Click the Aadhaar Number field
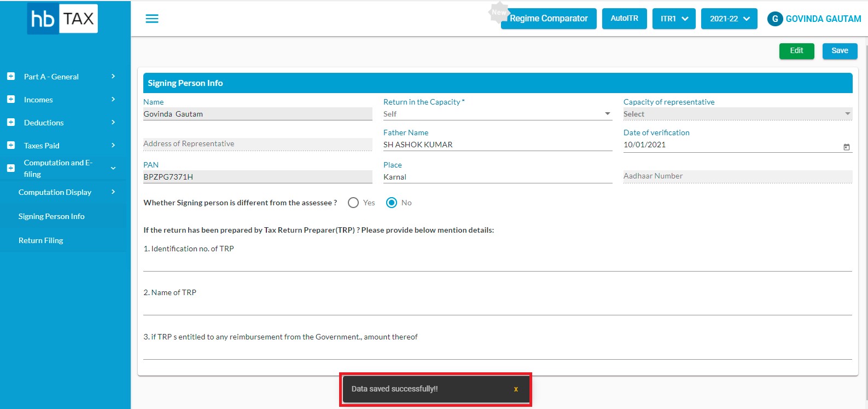The height and width of the screenshot is (409, 868). [x=738, y=176]
